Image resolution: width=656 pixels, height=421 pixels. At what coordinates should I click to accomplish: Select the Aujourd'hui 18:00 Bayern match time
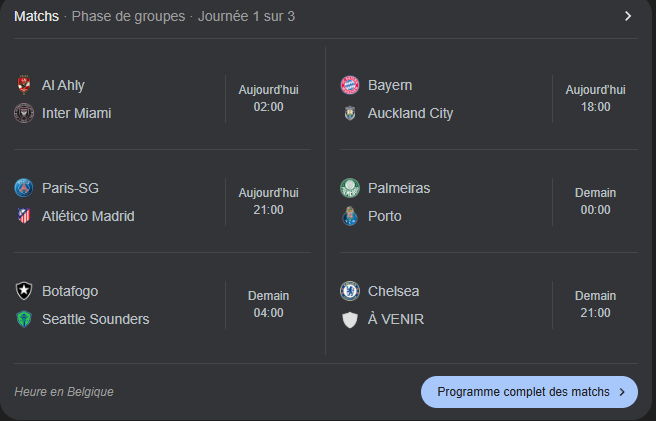click(x=595, y=98)
